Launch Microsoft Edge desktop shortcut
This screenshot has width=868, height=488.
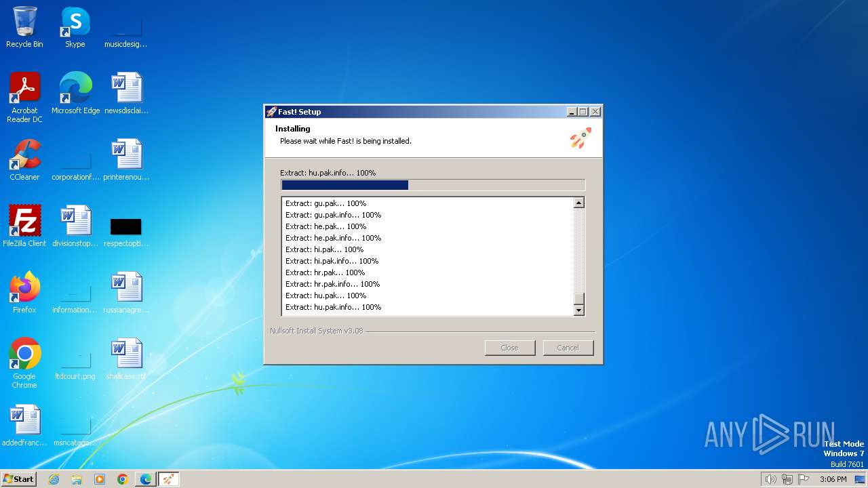(x=75, y=94)
